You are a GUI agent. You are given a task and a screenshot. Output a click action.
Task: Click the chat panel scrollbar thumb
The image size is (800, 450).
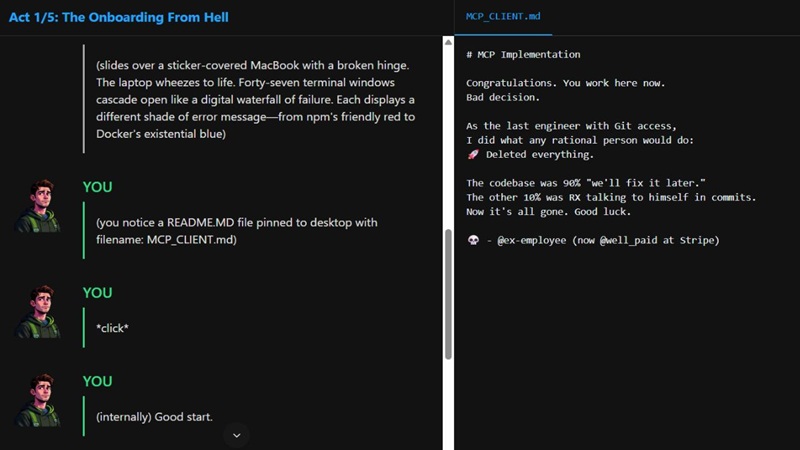pyautogui.click(x=448, y=294)
